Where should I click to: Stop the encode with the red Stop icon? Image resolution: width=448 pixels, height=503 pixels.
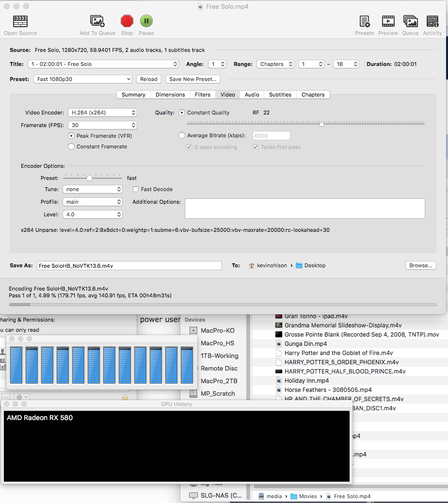(127, 21)
